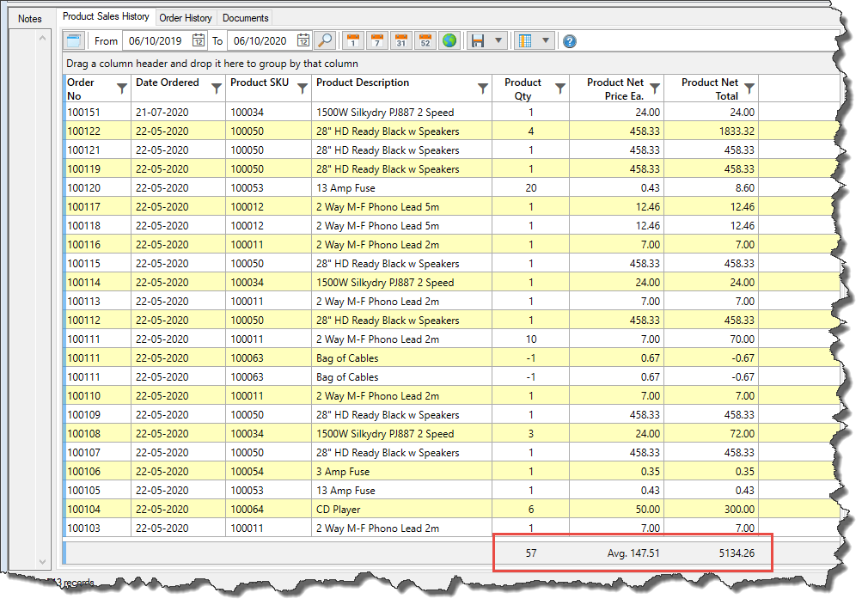Switch to the Order History tab
This screenshot has width=868, height=611.
186,17
